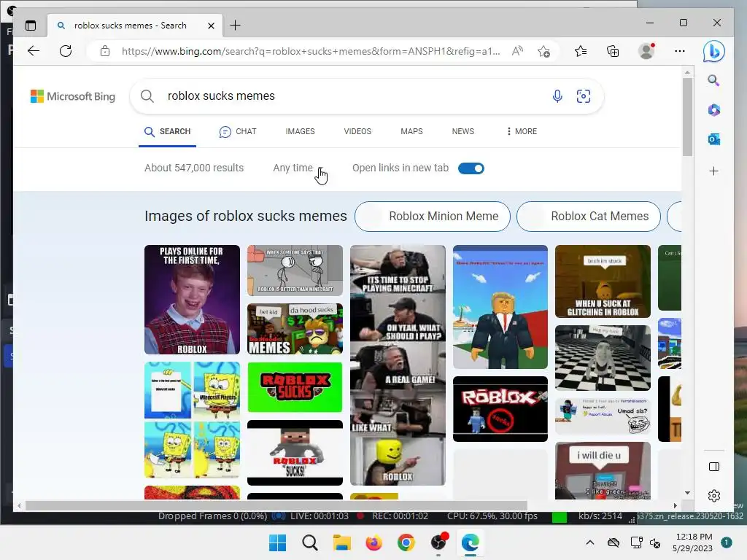Viewport: 747px width, 560px height.
Task: Refresh the Bing search page
Action: pyautogui.click(x=66, y=51)
